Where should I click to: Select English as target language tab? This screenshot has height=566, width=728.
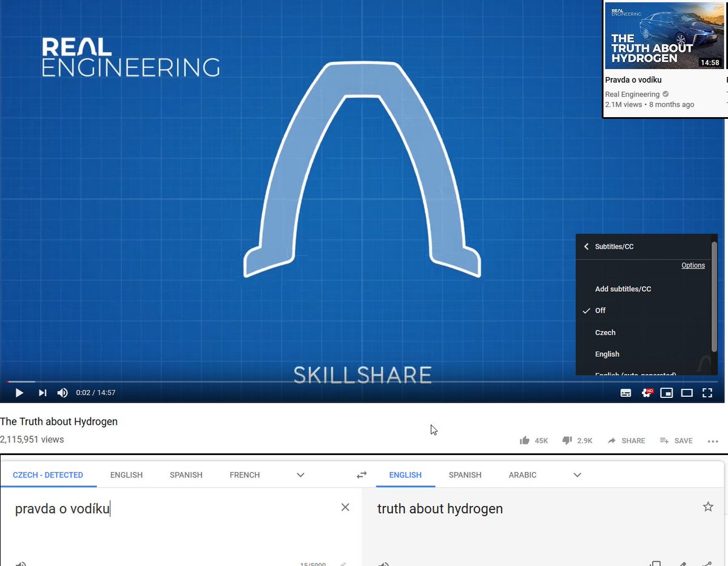pos(405,475)
